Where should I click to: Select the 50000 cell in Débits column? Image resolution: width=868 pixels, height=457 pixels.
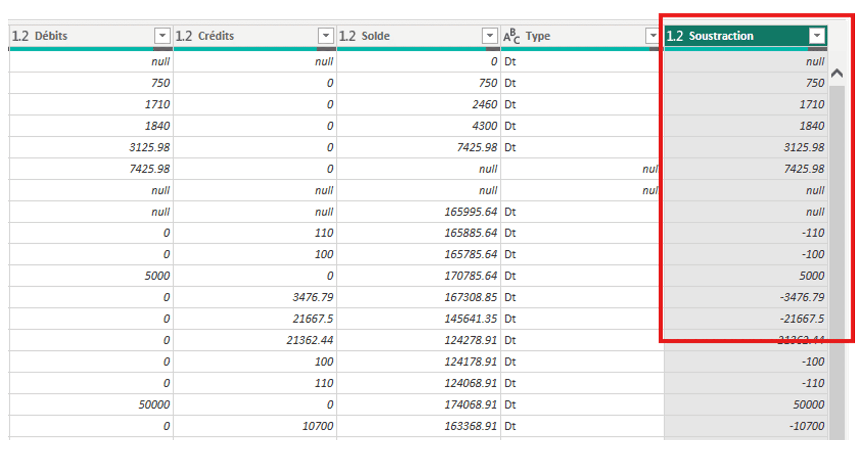(x=154, y=405)
